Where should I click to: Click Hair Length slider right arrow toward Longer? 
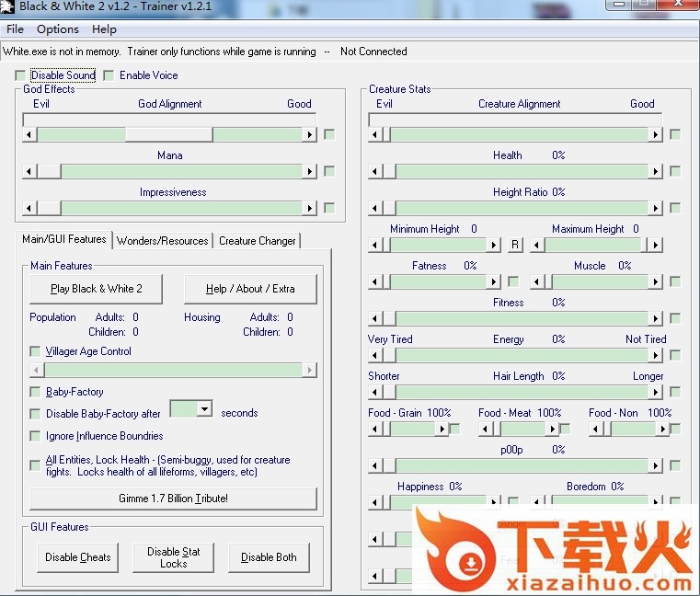[x=655, y=392]
